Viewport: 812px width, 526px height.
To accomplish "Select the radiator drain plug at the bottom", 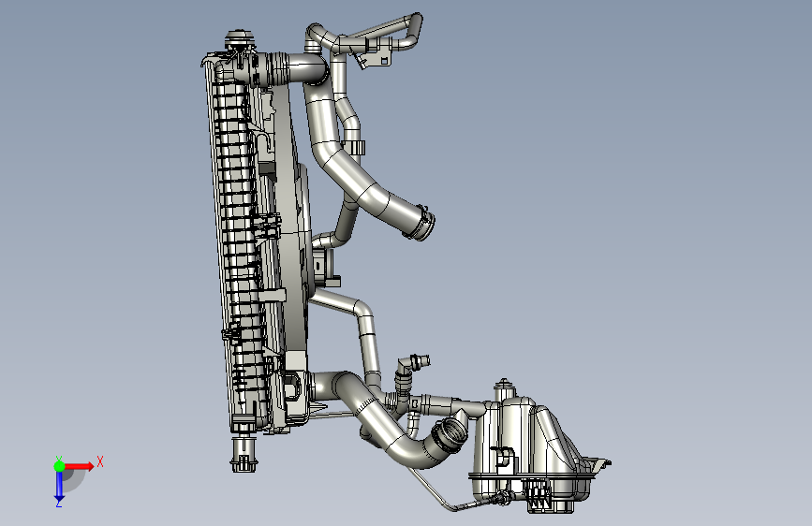I will [243, 455].
